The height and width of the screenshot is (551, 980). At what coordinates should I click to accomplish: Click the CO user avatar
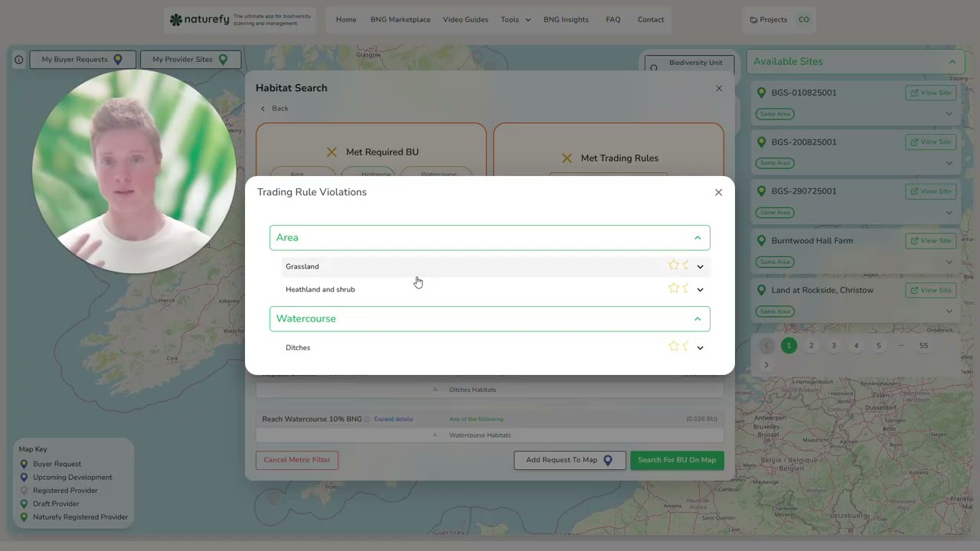804,20
